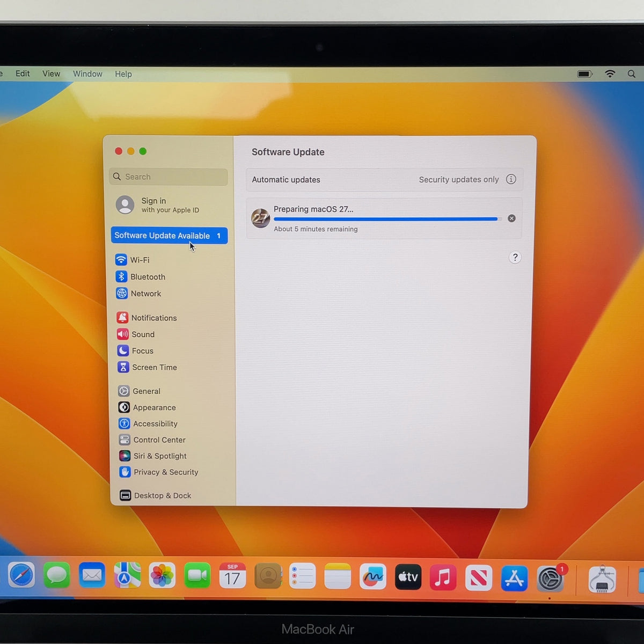Click the Wi-Fi menu bar icon

610,74
